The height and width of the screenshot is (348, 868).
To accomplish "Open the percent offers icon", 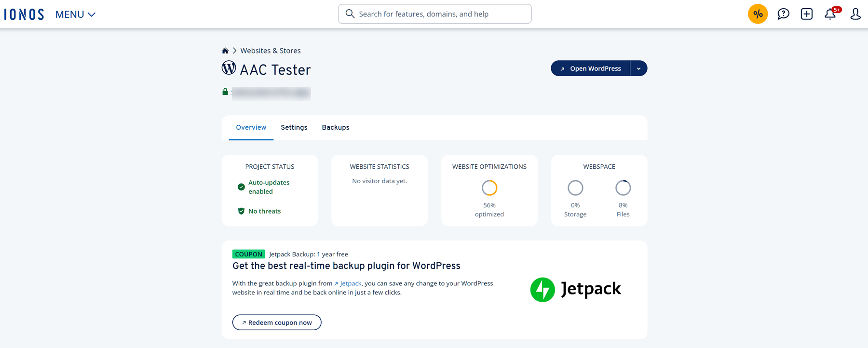I will (758, 14).
